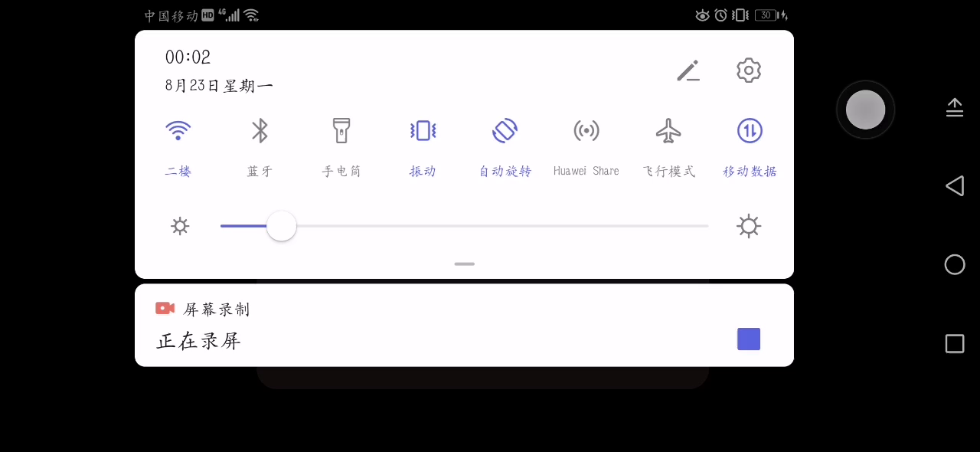
Task: Tap the floating gray circle button
Action: (x=866, y=110)
